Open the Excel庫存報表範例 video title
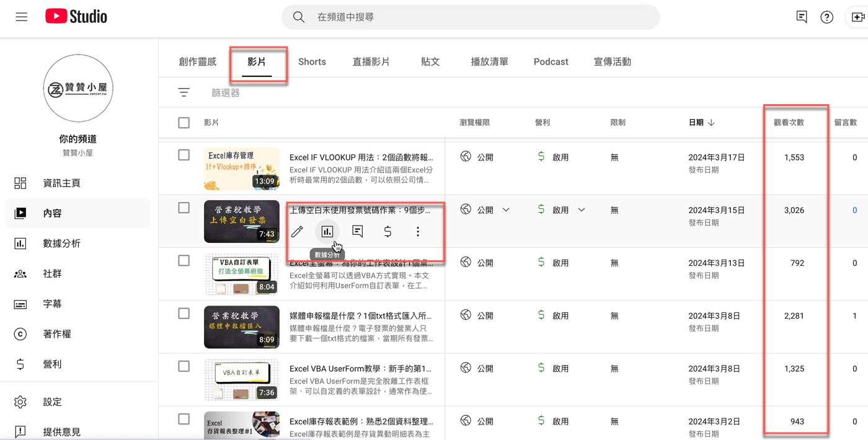 pyautogui.click(x=361, y=421)
